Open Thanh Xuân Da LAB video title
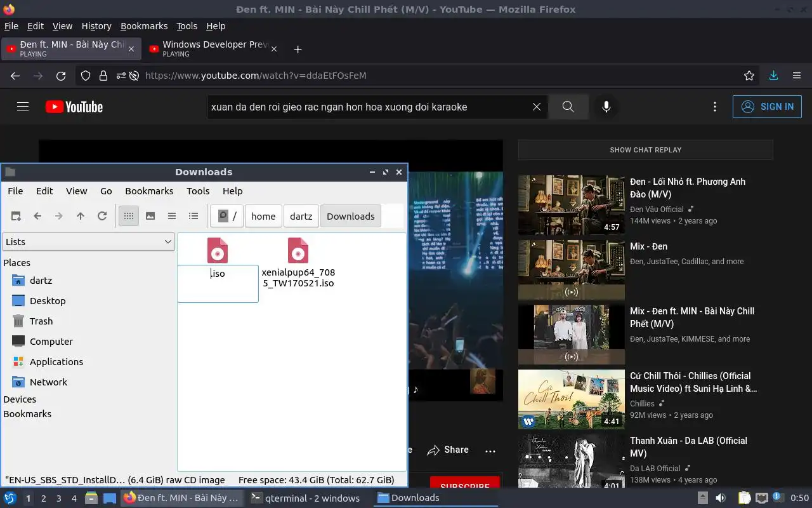 coord(688,447)
